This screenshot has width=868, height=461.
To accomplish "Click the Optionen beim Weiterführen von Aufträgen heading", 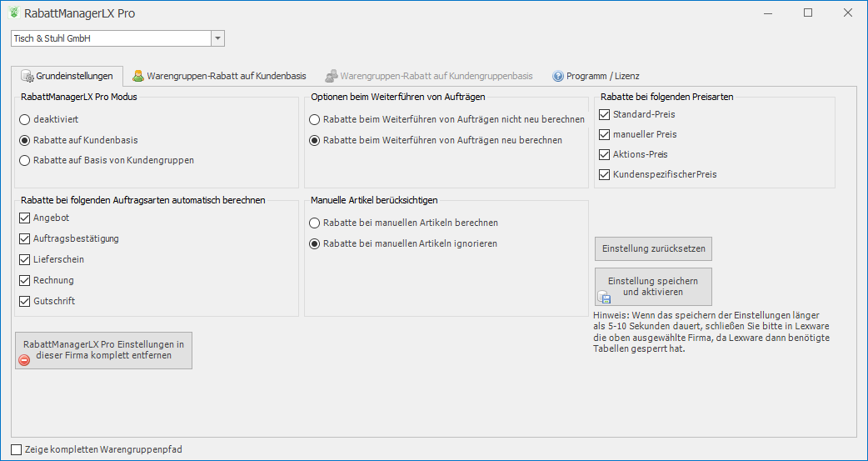I will click(x=398, y=97).
